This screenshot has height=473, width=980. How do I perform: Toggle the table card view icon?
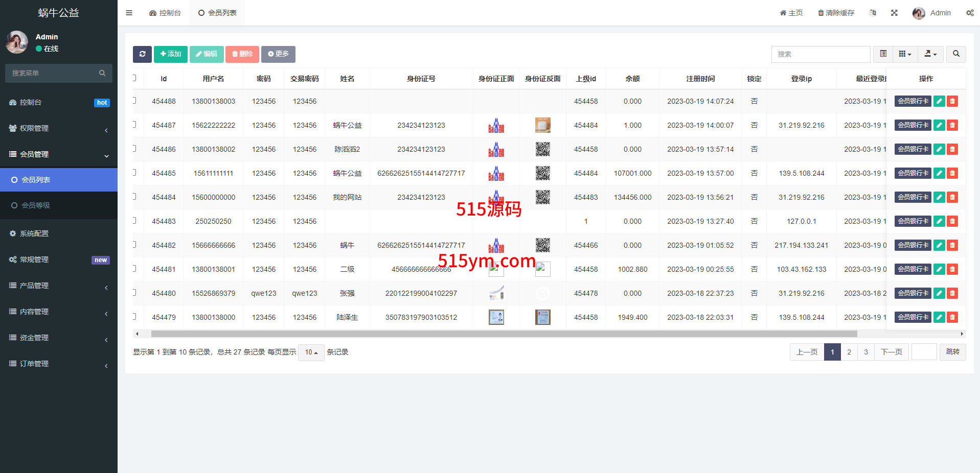(883, 54)
